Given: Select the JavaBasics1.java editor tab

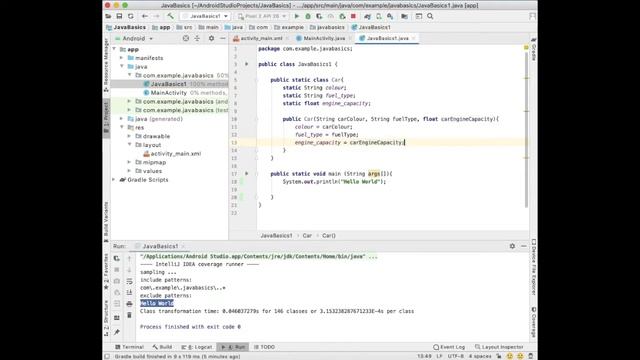Looking at the screenshot, I should tap(387, 38).
